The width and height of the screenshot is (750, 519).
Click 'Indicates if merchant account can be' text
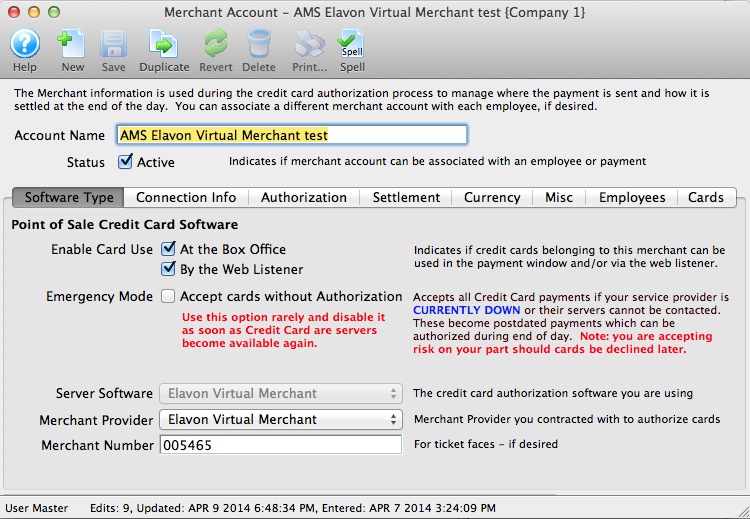point(437,161)
